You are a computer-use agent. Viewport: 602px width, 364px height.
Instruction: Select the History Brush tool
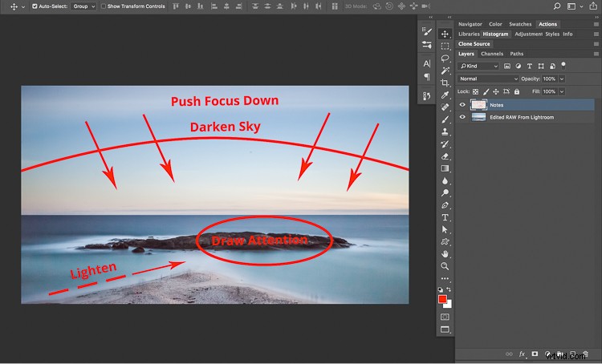pos(445,144)
